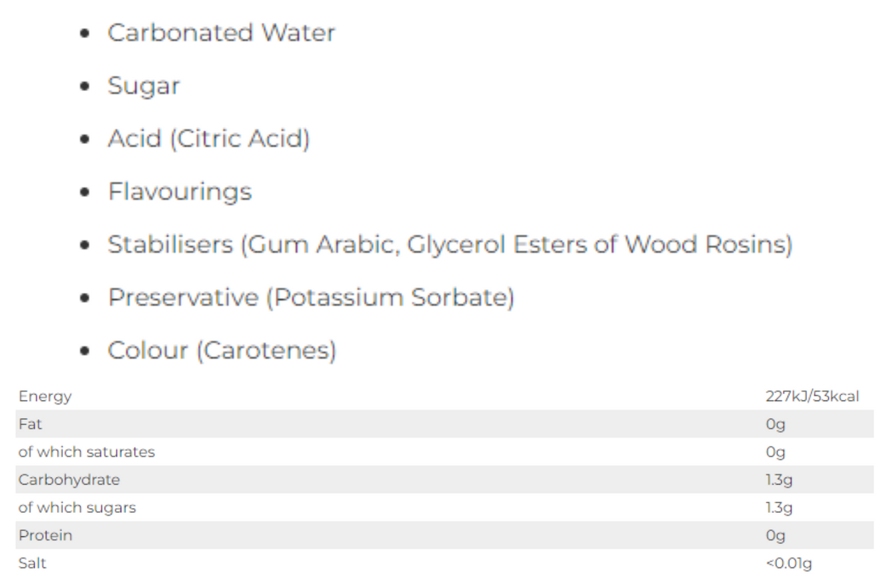Click the Carbohydrate 1.3g value
The width and height of the screenshot is (883, 588).
(779, 480)
